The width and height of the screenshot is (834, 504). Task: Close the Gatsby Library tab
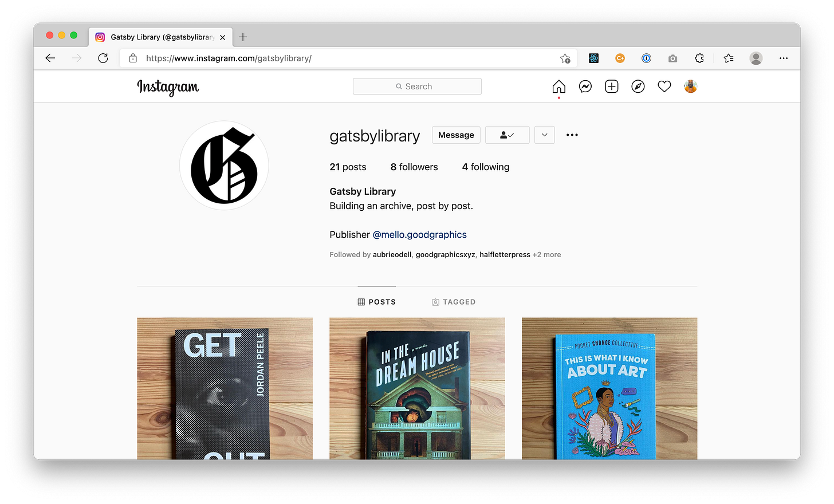point(222,37)
